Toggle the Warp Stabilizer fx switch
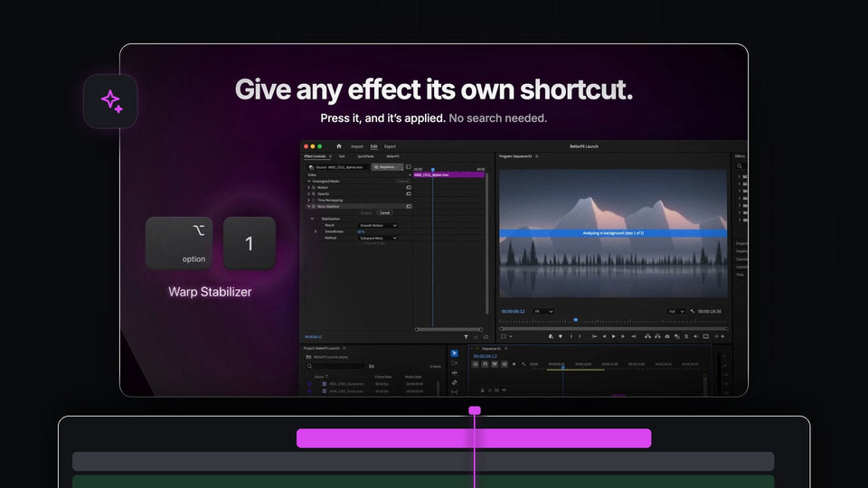868x488 pixels. pyautogui.click(x=314, y=206)
